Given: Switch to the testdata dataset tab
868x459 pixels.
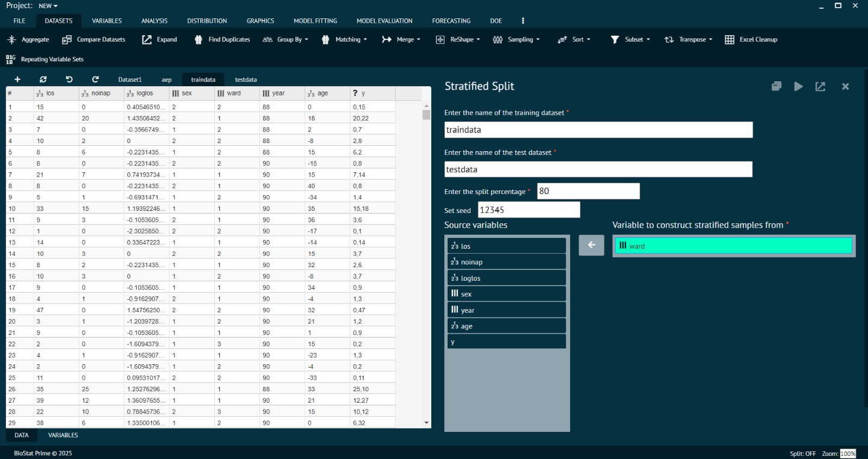Looking at the screenshot, I should point(246,80).
